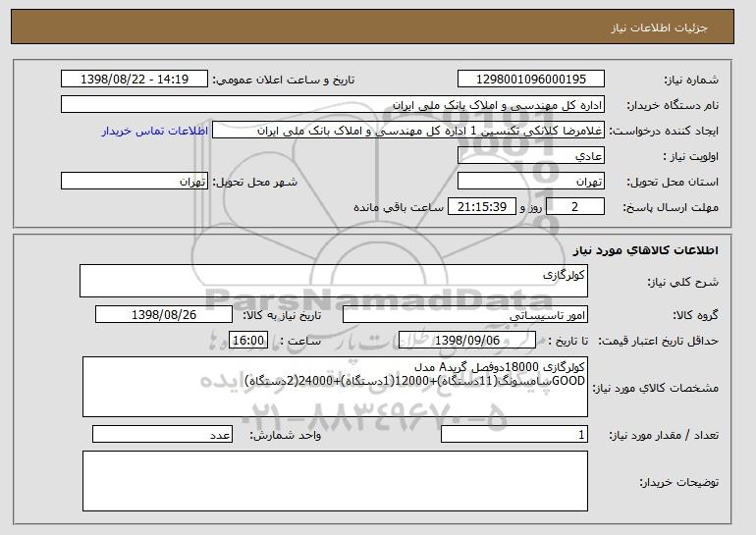Click the label واحد شمارش

coord(285,435)
